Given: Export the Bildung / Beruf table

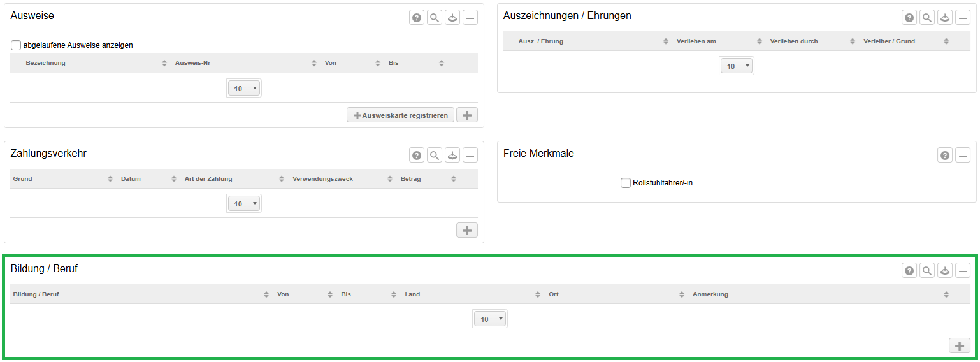Looking at the screenshot, I should (945, 271).
